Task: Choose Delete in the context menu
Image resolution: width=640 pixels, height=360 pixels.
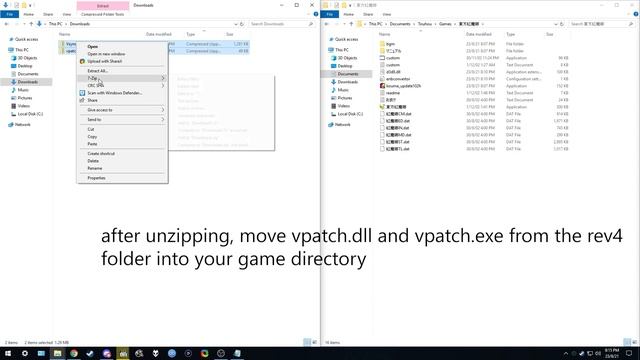Action: pyautogui.click(x=93, y=161)
